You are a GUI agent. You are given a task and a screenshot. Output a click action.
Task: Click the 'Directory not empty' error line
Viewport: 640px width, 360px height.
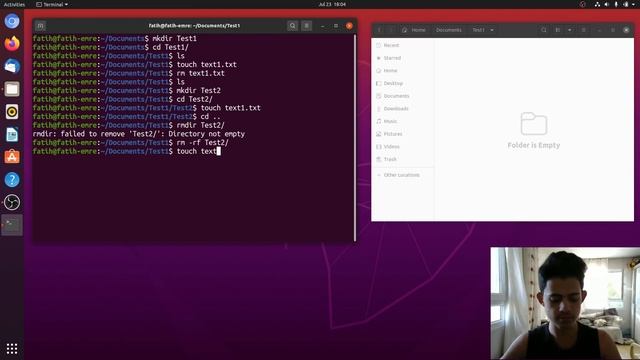pyautogui.click(x=139, y=134)
